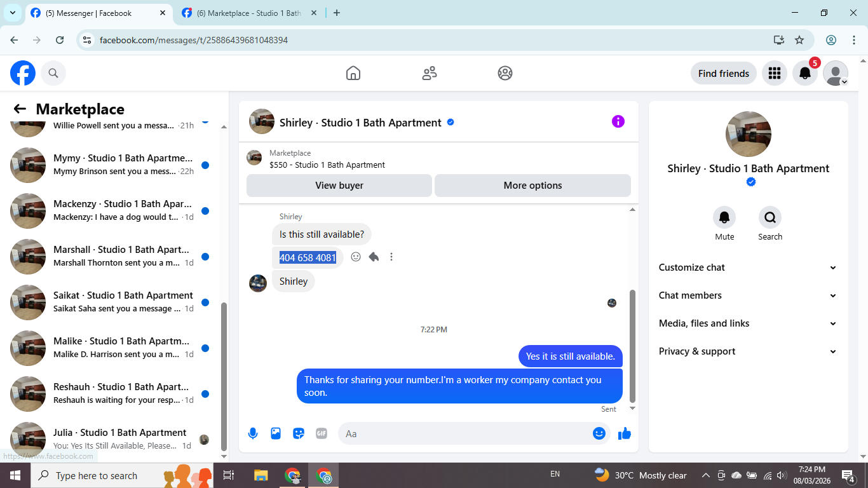Attach a photo file
868x488 pixels.
pyautogui.click(x=276, y=433)
